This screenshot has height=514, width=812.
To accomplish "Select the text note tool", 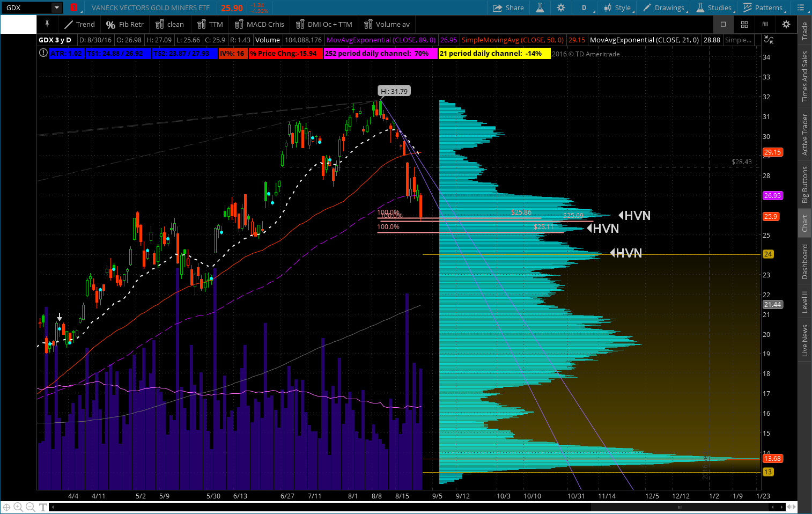I will (x=43, y=507).
